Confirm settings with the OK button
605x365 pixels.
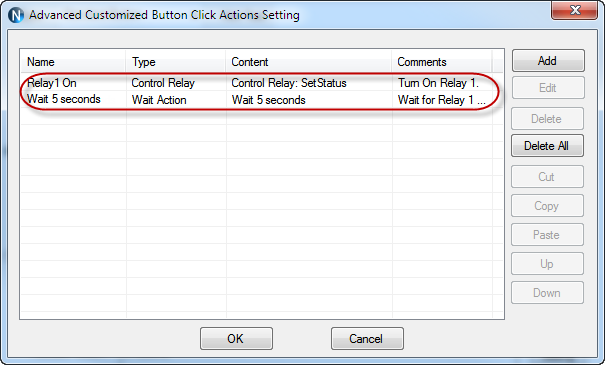coord(236,338)
